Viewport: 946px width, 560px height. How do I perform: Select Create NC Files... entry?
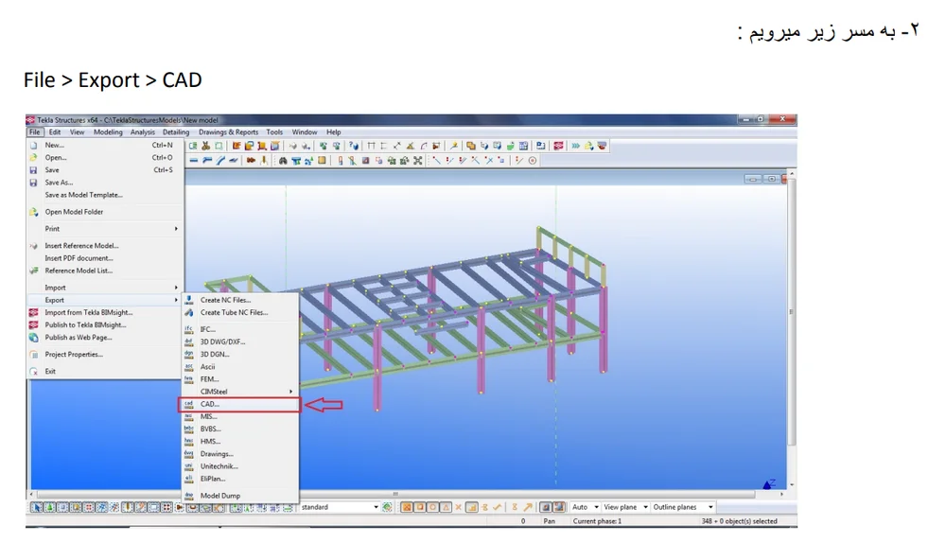tap(239, 300)
